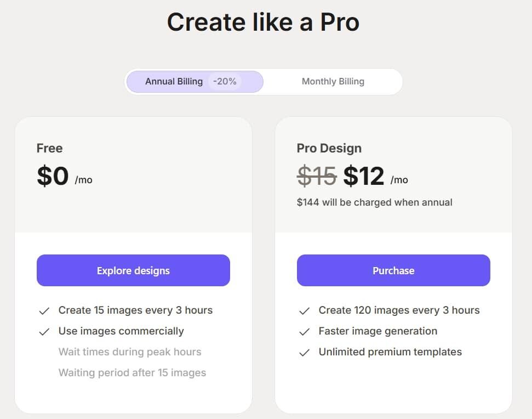Image resolution: width=532 pixels, height=419 pixels.
Task: Click the "$144 will be charged" note
Action: click(x=374, y=202)
